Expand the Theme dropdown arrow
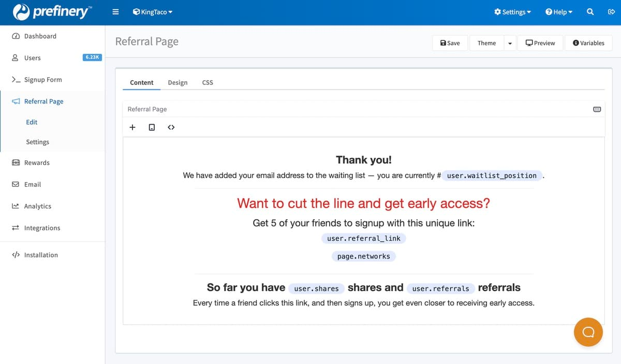This screenshot has width=621, height=364. pos(510,43)
